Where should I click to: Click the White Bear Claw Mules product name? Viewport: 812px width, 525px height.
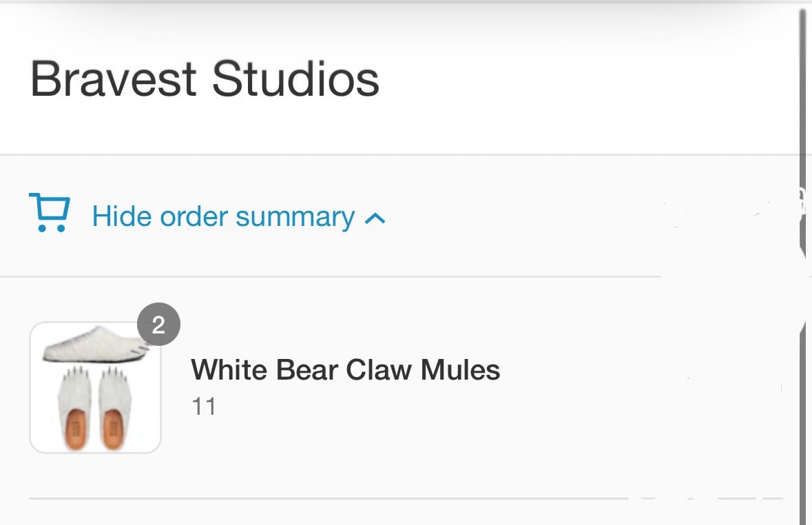tap(346, 369)
